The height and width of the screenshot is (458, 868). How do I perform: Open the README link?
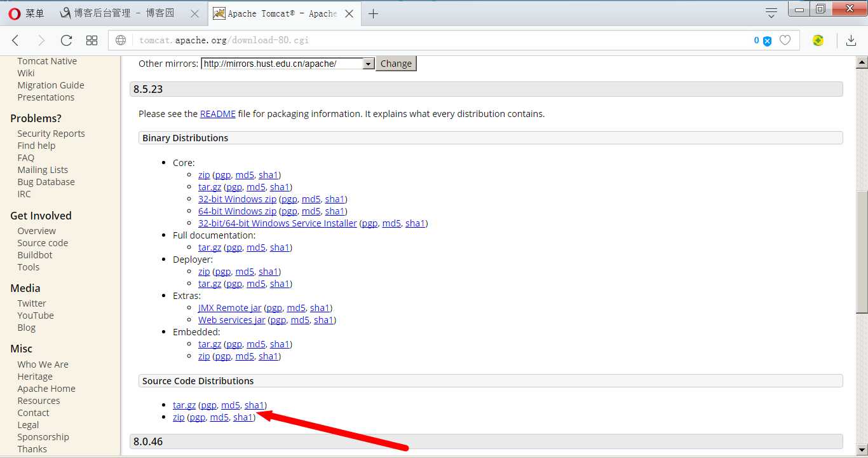pos(218,114)
